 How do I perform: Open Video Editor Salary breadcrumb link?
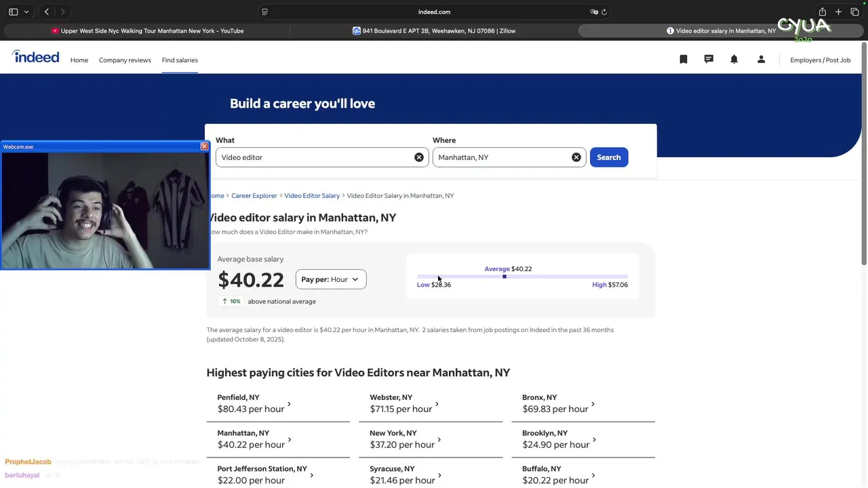tap(312, 195)
